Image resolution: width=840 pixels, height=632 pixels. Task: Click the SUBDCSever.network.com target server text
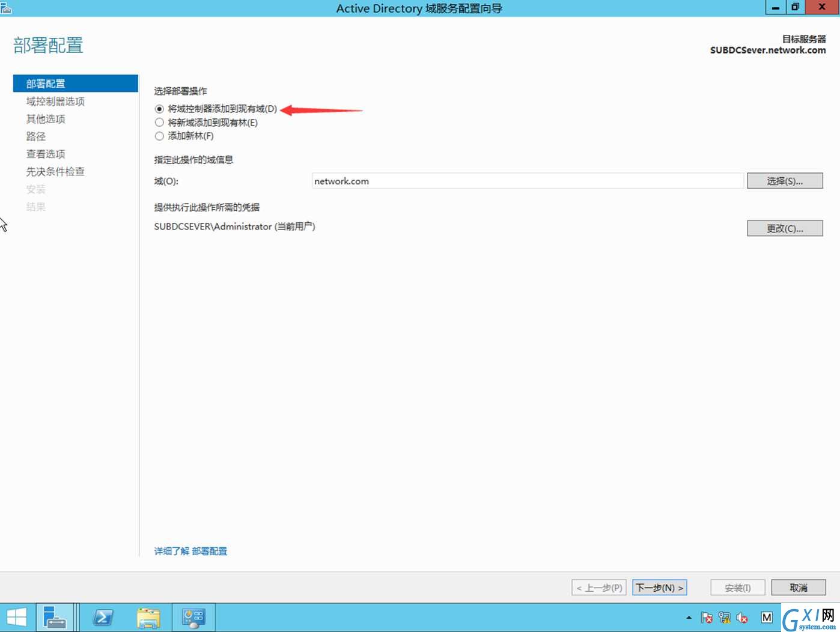pos(768,50)
